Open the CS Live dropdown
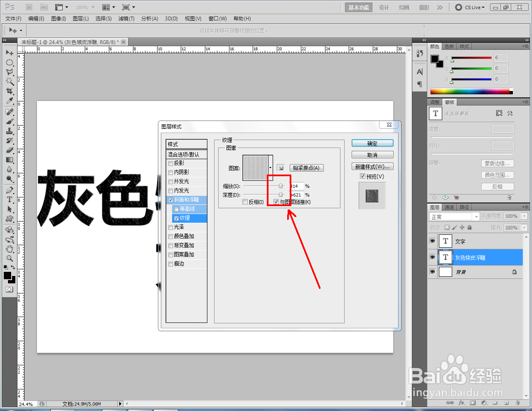This screenshot has width=532, height=411. tap(470, 7)
